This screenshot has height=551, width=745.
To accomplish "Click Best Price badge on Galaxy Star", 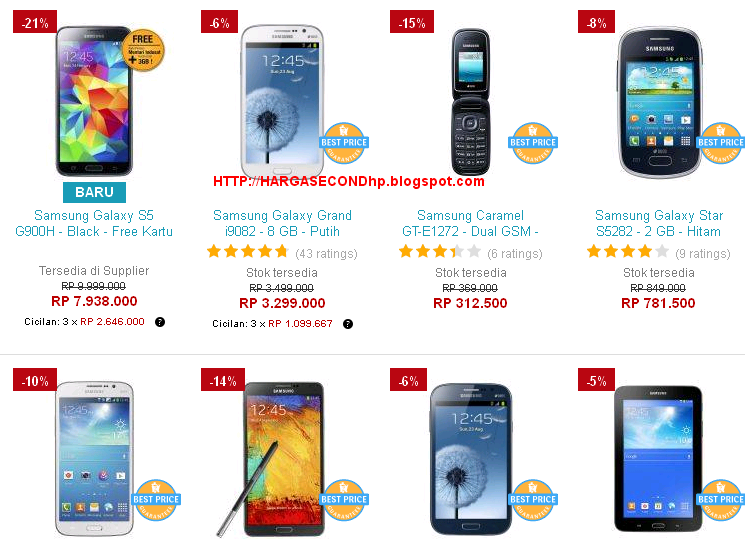I will (721, 143).
